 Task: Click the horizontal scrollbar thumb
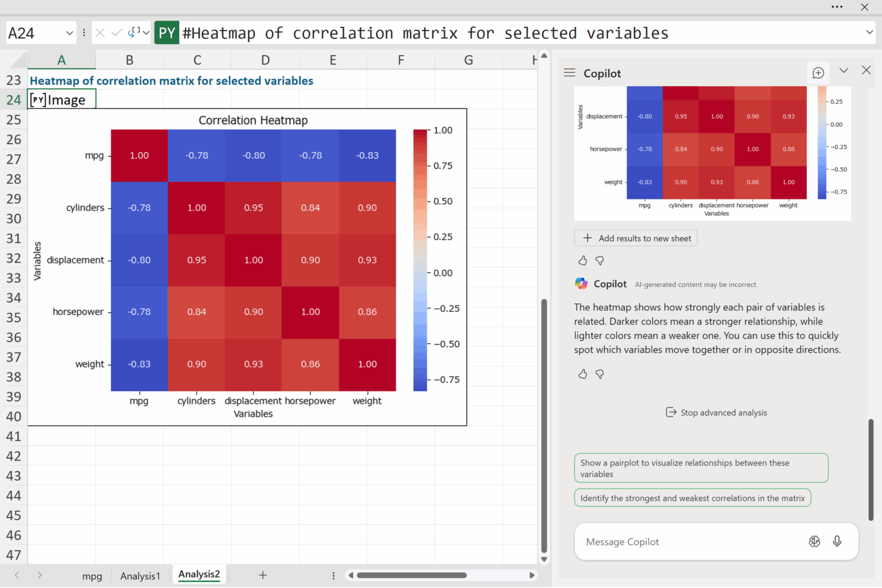(412, 575)
